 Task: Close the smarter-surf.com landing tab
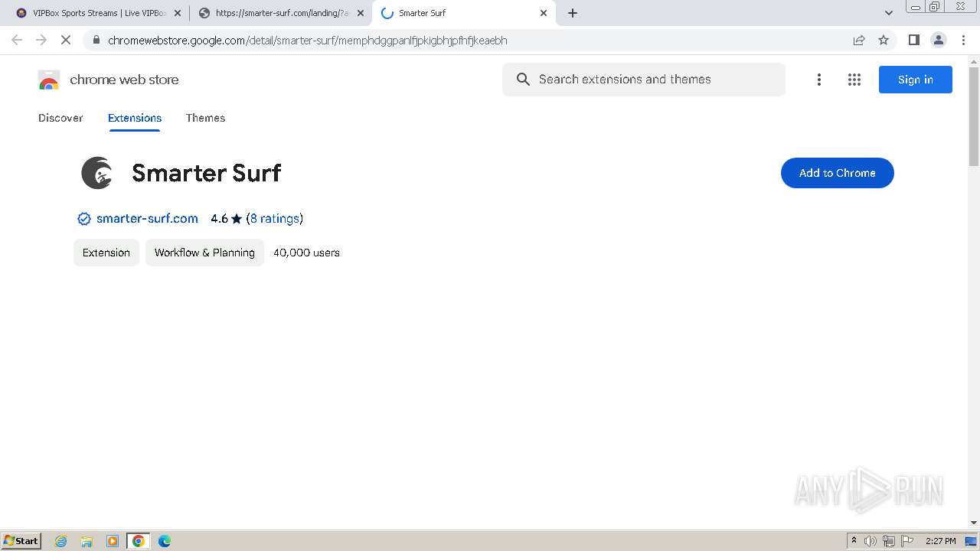[x=361, y=13]
